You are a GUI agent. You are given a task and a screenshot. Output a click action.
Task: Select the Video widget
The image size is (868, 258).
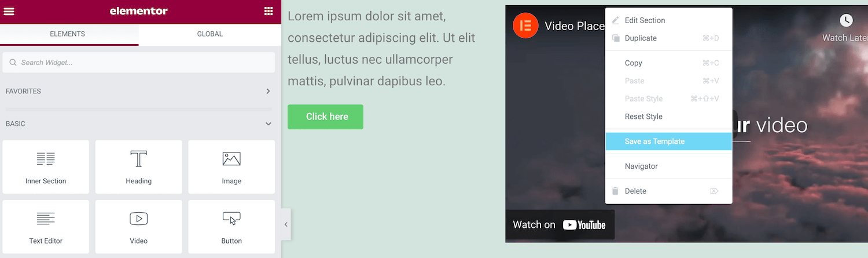139,227
